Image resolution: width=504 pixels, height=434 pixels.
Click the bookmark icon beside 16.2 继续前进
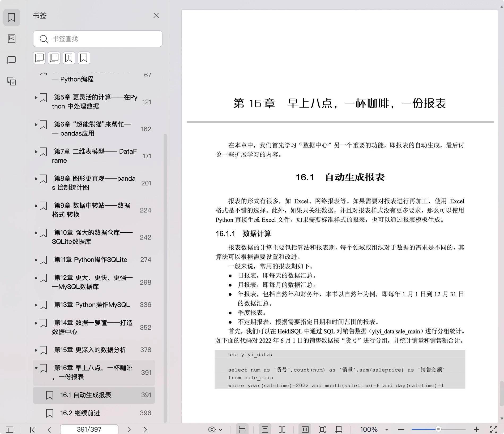click(x=50, y=413)
